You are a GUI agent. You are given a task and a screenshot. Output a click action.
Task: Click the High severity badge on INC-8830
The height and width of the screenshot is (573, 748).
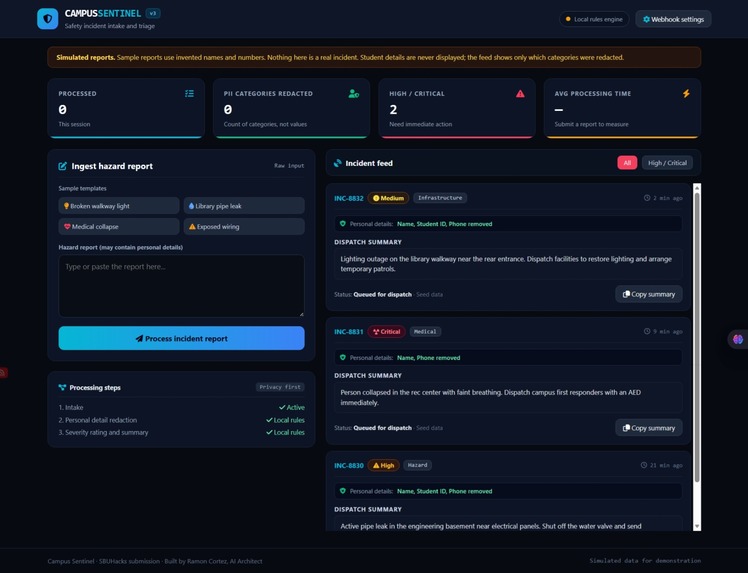coord(384,465)
